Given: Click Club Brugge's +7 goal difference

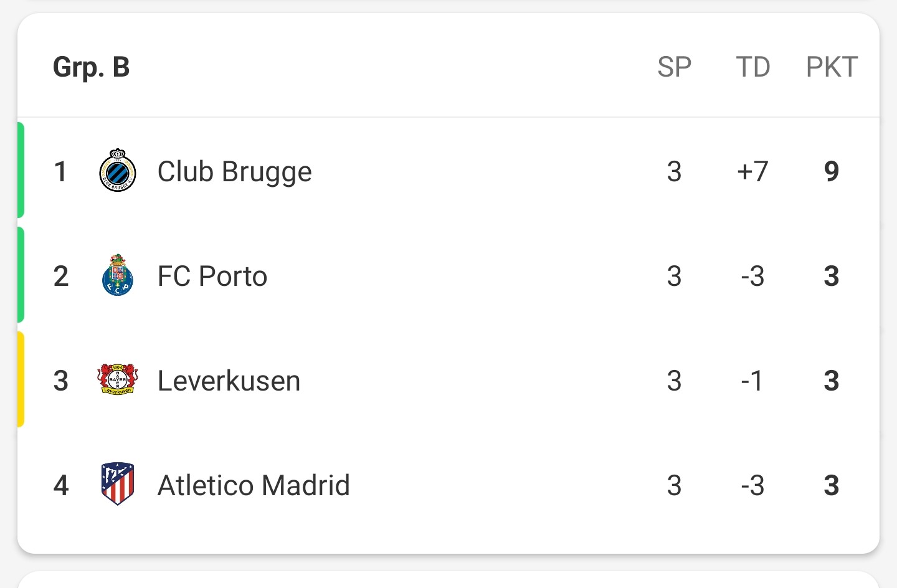Looking at the screenshot, I should (x=752, y=171).
